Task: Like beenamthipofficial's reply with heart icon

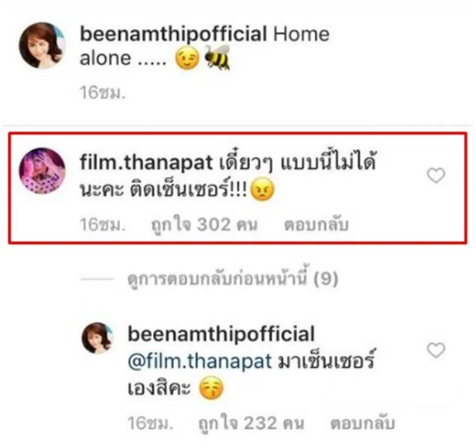Action: (x=436, y=350)
